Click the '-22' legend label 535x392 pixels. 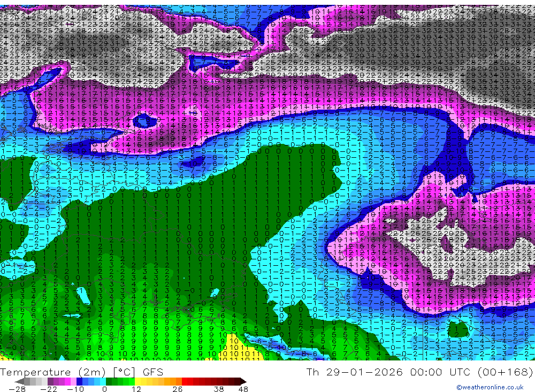[x=49, y=389]
